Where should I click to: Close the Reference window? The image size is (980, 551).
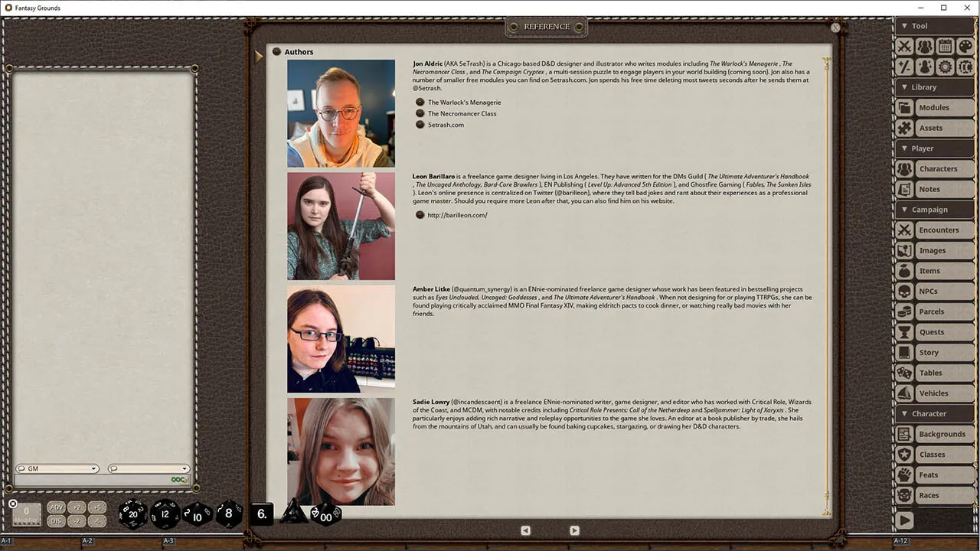pos(835,28)
